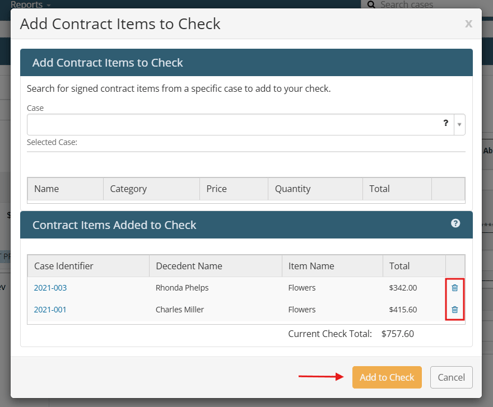Click the Case Identifier column header
This screenshot has width=493, height=407.
[x=88, y=266]
